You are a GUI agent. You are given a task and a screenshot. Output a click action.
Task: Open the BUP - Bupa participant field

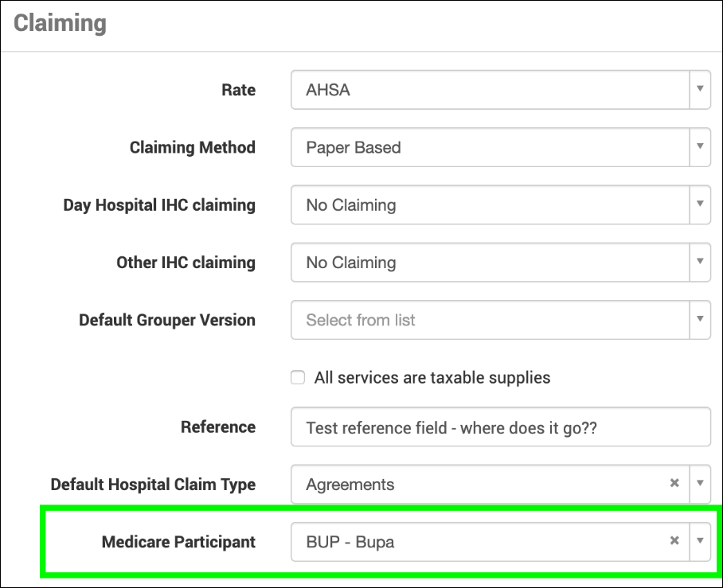(478, 541)
